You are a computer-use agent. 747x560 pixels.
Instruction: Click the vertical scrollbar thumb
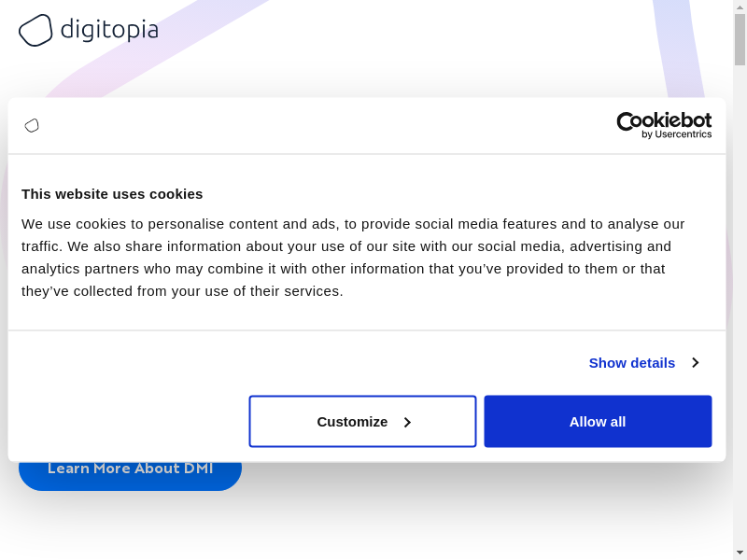[x=740, y=39]
